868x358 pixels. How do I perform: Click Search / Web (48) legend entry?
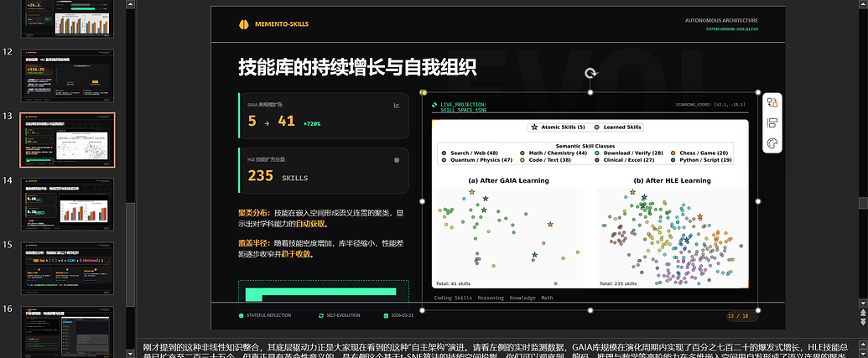point(470,153)
